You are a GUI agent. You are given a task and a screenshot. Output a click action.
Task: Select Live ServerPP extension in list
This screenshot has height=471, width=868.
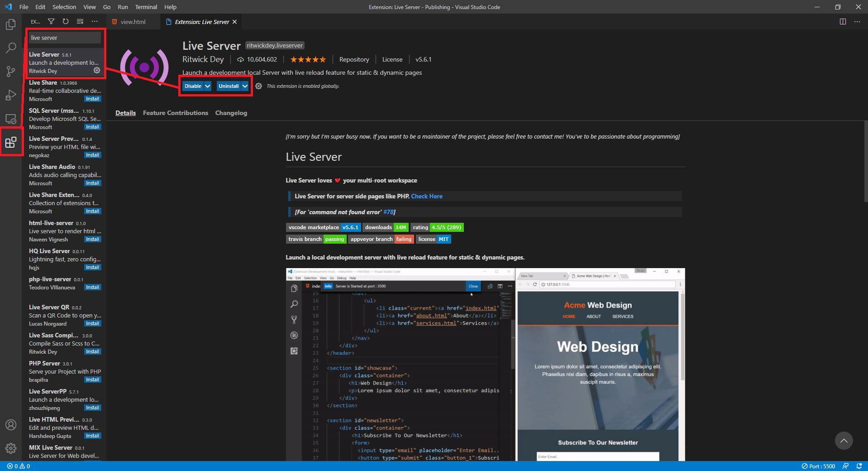[x=64, y=399]
